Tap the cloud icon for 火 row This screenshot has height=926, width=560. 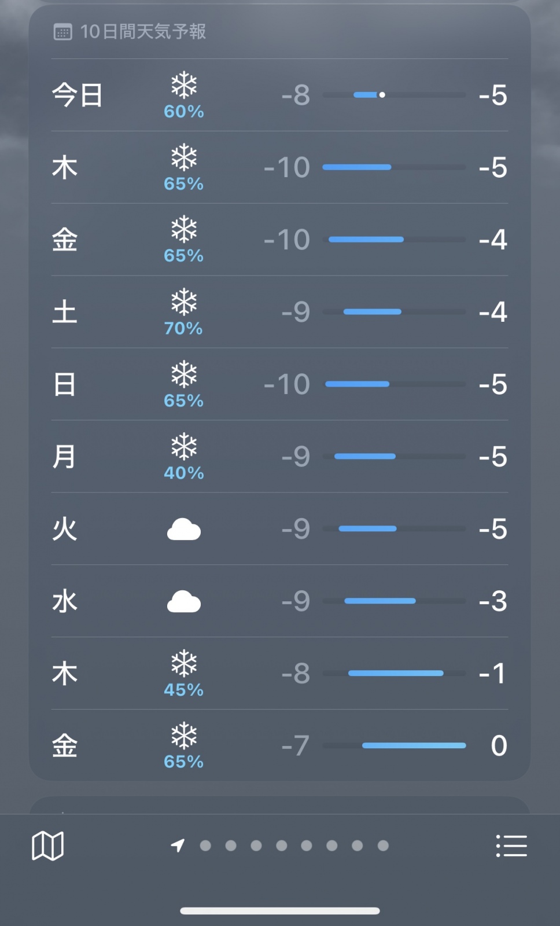click(184, 529)
